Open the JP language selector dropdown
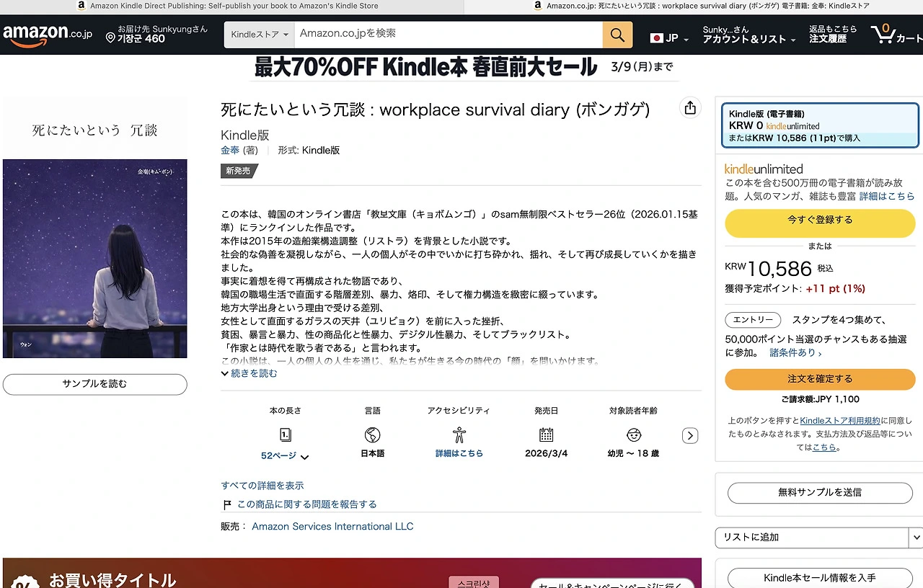 coord(671,38)
